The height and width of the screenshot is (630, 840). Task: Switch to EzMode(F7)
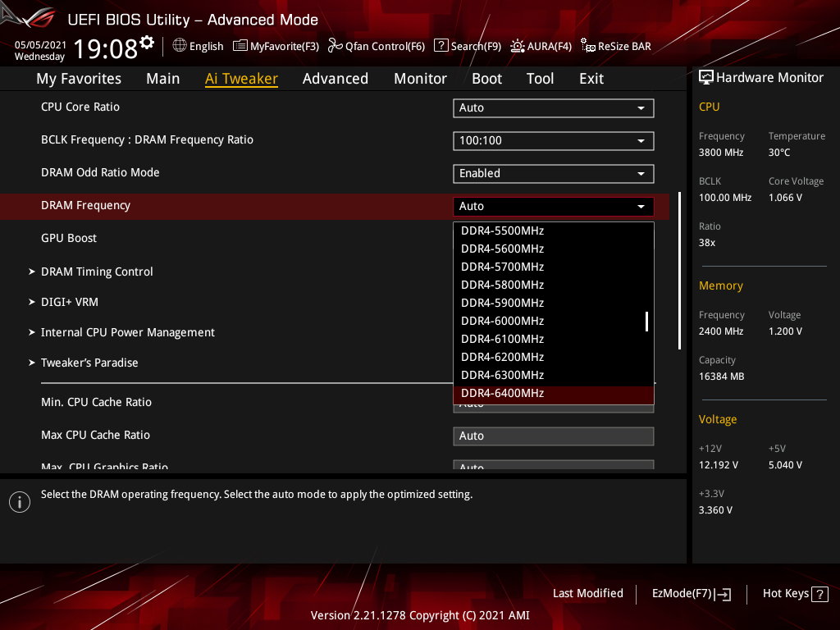click(x=691, y=594)
